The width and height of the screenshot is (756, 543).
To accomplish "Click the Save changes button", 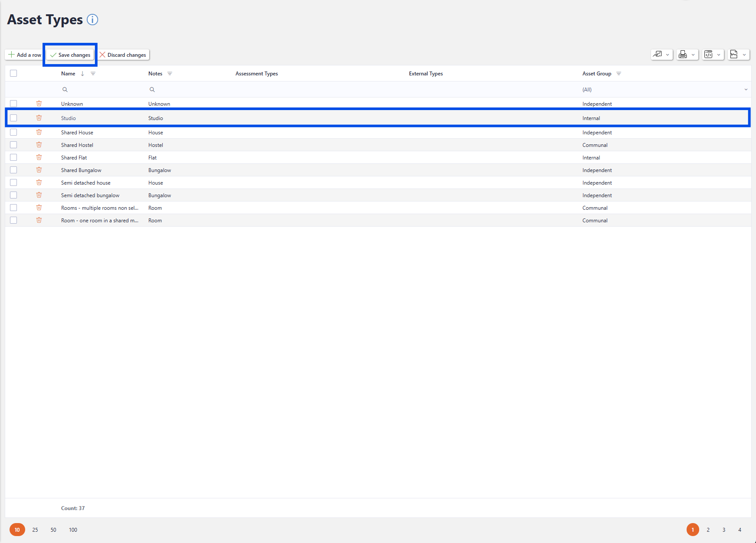I will click(x=70, y=55).
